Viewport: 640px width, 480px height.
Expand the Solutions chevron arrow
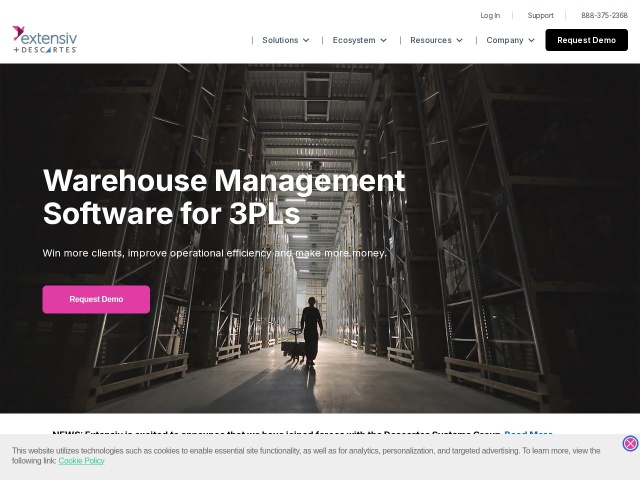point(306,40)
